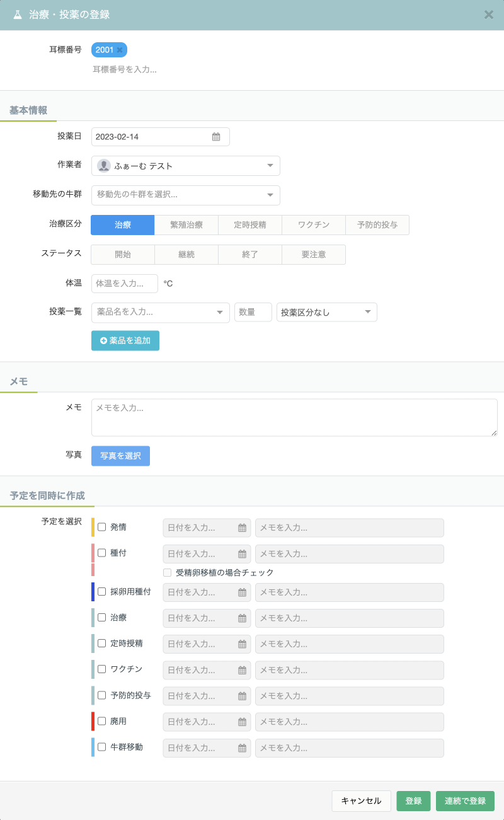Open calendar icon for 発情 schedule date
The width and height of the screenshot is (504, 820).
pos(242,528)
